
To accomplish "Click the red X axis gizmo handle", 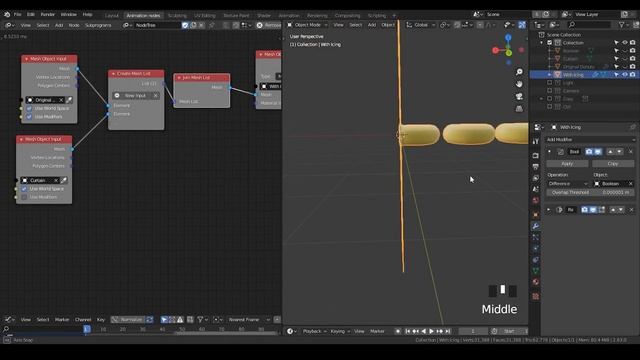I will 496,50.
